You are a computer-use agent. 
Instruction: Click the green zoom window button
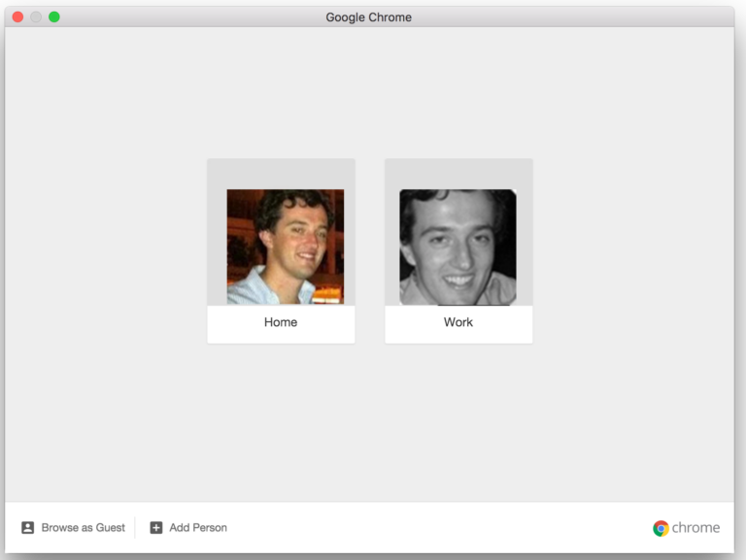click(54, 17)
